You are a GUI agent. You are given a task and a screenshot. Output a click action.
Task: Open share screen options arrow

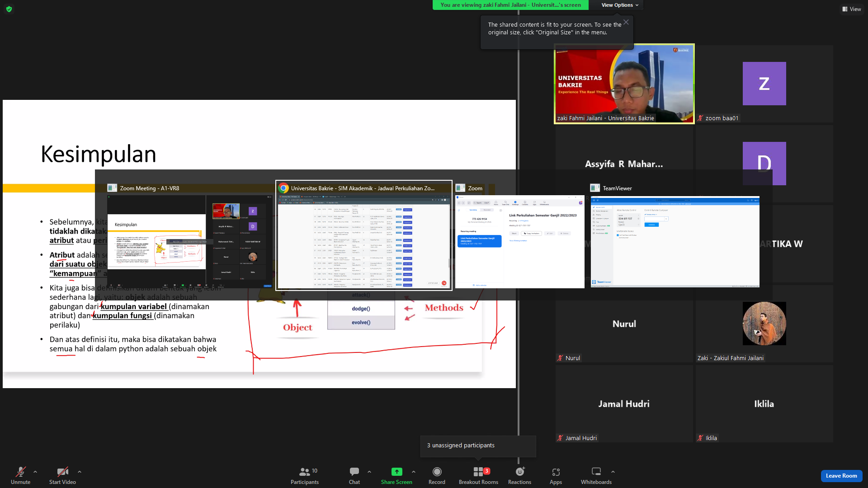coord(414,472)
